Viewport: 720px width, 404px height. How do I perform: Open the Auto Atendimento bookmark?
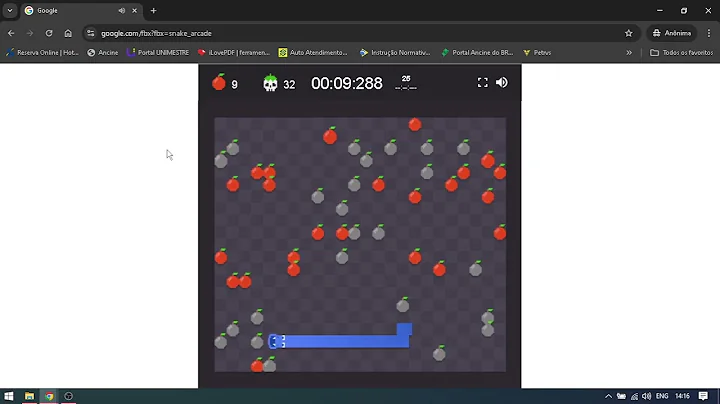[x=313, y=52]
